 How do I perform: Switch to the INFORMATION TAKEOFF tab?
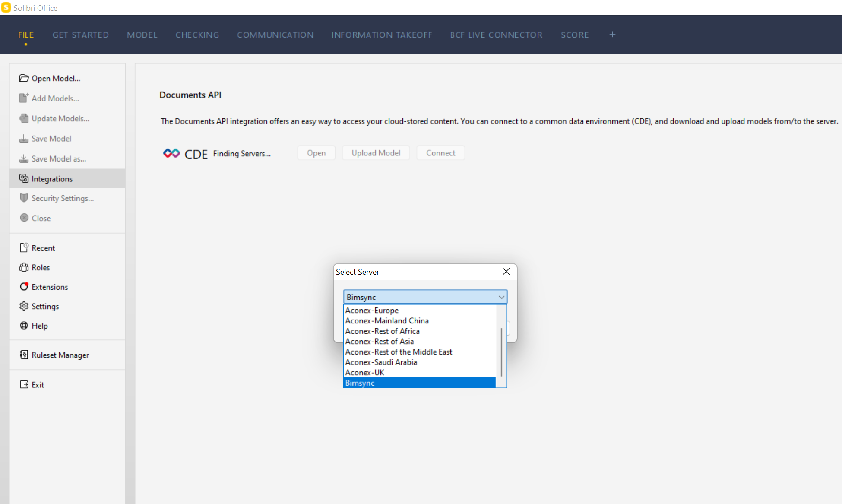click(x=382, y=35)
